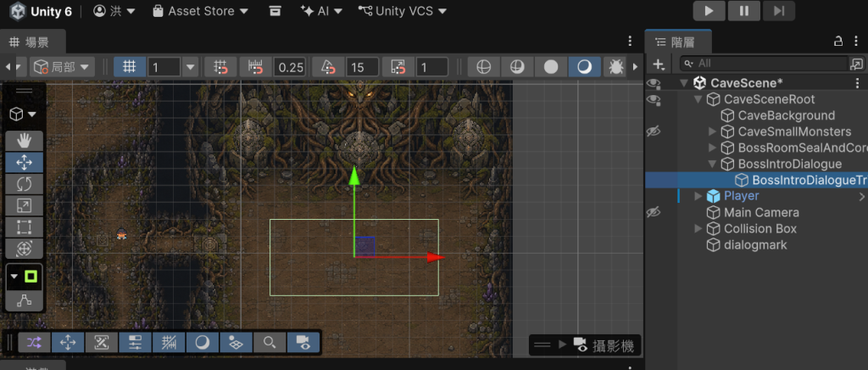868x370 pixels.
Task: Select the Move tool in Scene toolbar
Action: click(24, 162)
